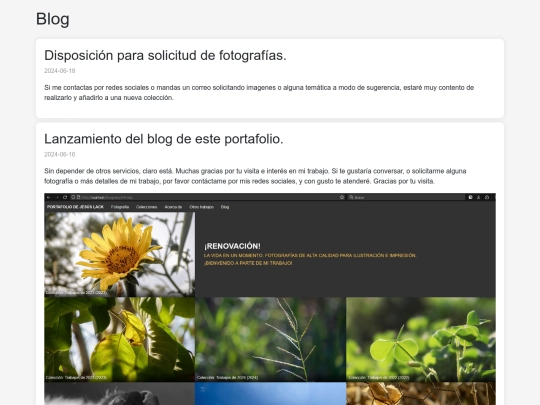
Task: Click the grass stalk photo thumbnail
Action: click(x=270, y=339)
